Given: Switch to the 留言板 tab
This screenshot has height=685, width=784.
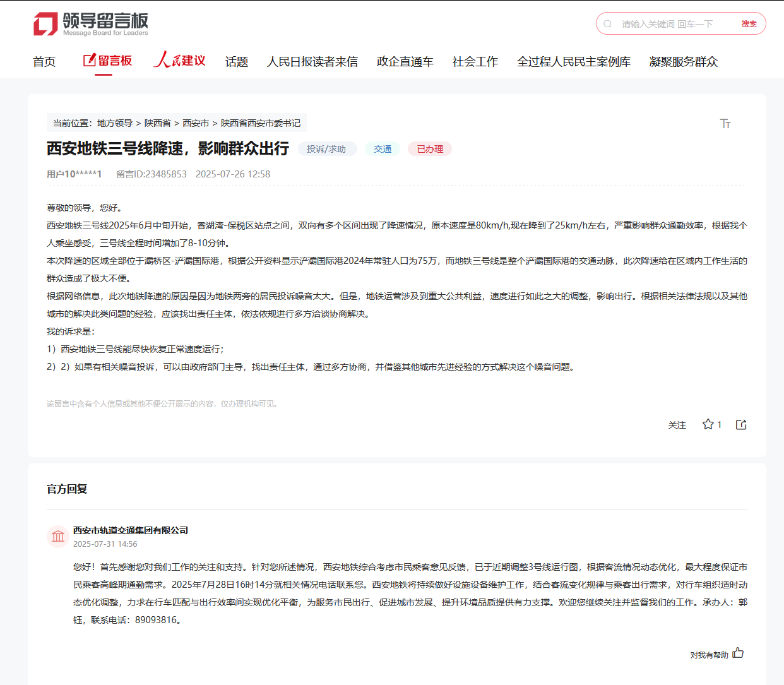Looking at the screenshot, I should click(x=108, y=61).
